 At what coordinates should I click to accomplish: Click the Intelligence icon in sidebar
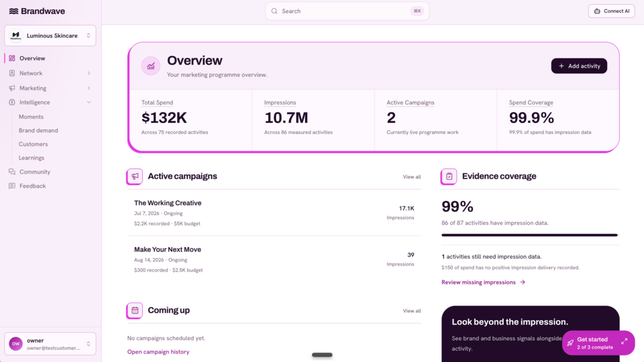point(12,102)
